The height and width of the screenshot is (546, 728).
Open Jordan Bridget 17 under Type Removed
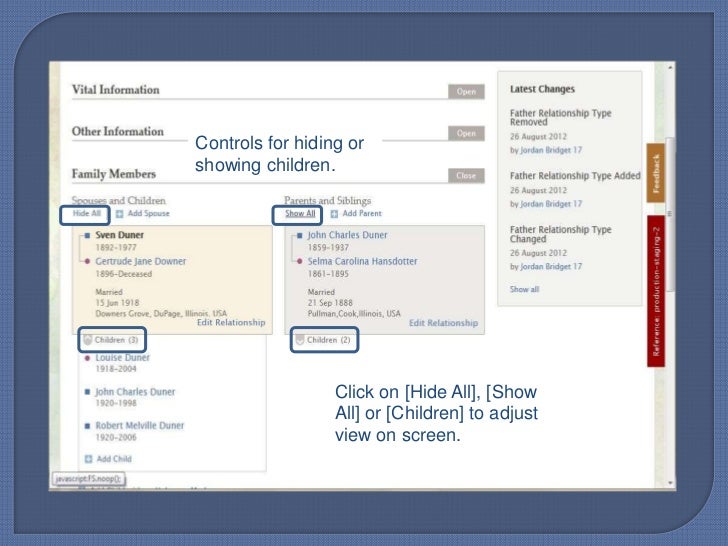551,150
